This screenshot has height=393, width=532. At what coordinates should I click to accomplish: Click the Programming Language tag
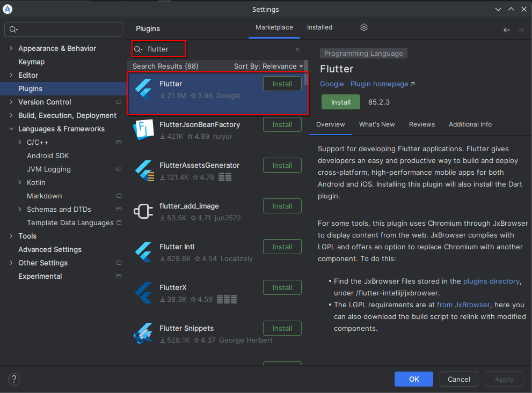[363, 53]
